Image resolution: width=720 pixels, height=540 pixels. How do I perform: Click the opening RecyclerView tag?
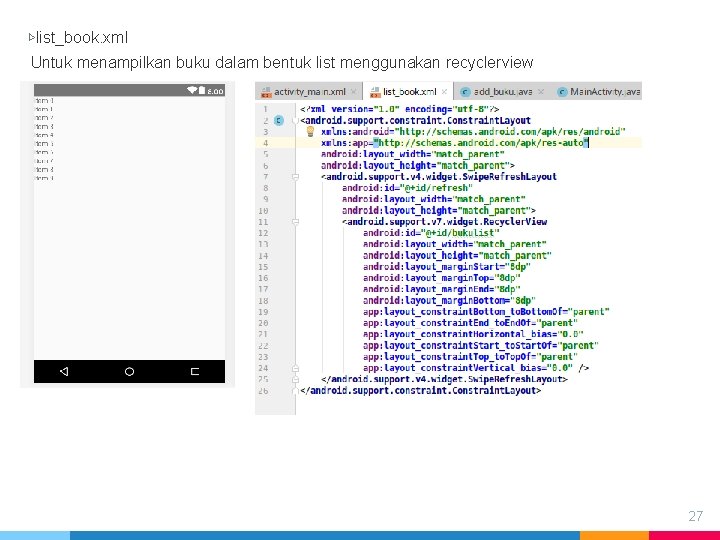[444, 222]
